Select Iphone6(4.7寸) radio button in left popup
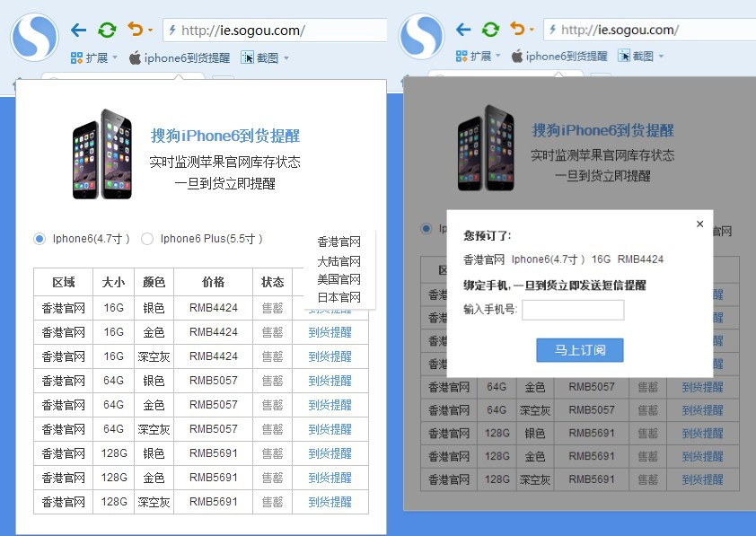 coord(40,239)
